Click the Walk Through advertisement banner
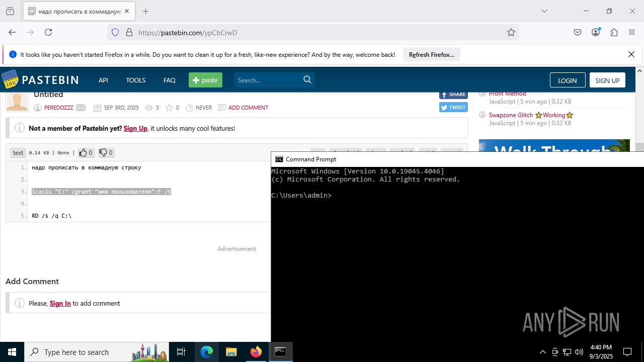Screen dimensions: 644x362 (x=554, y=146)
